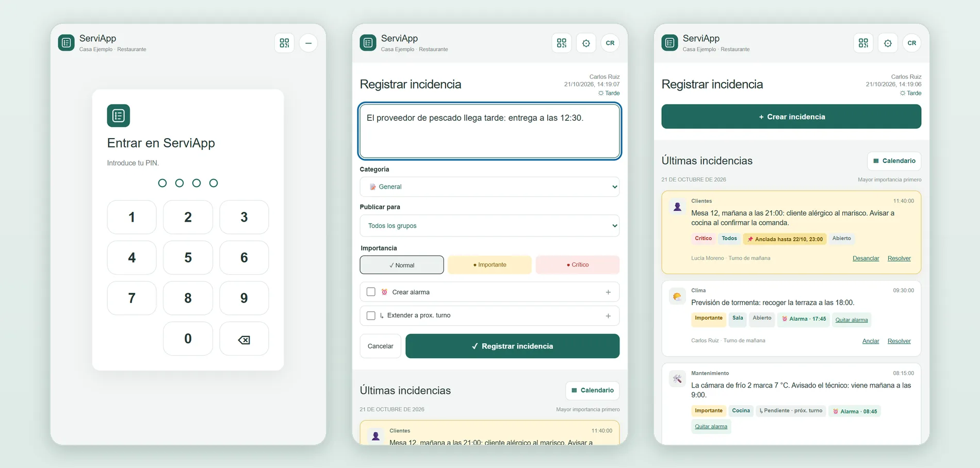Screen dimensions: 980x468
Task: Click Anclar on the storm incident
Action: click(871, 341)
